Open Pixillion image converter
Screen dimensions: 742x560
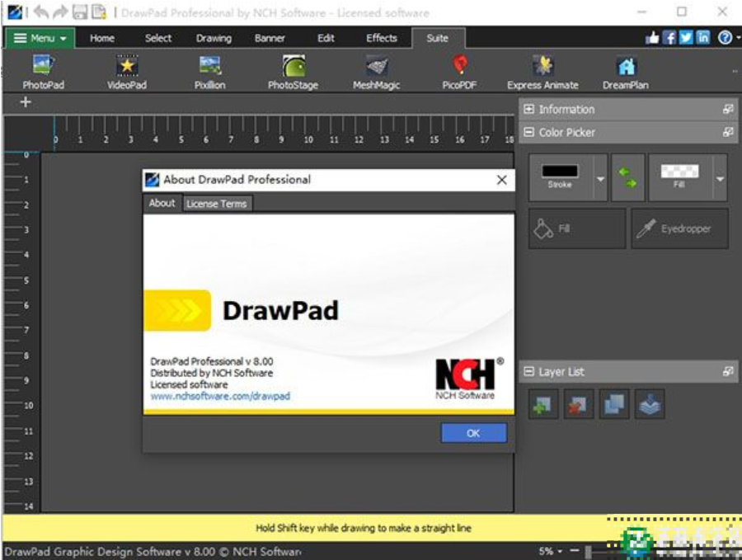(209, 73)
